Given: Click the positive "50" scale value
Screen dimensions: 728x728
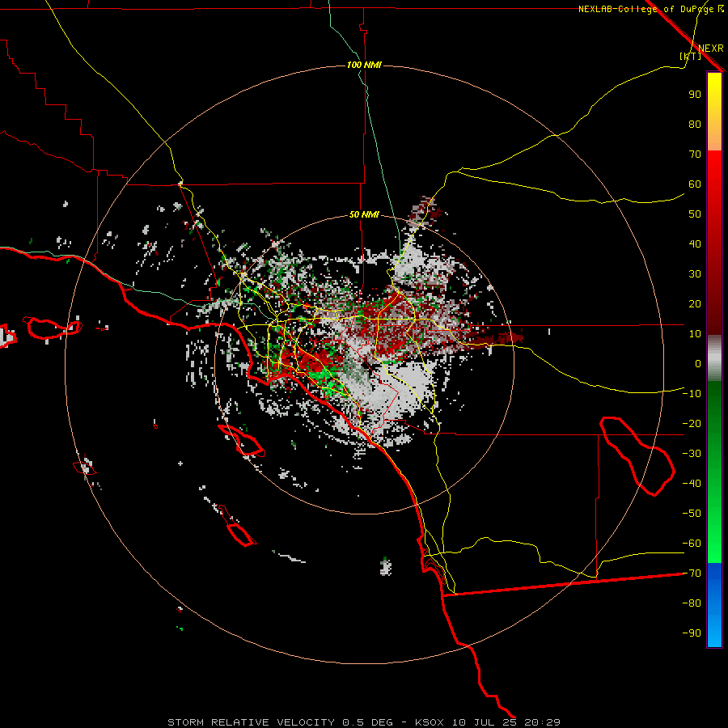Looking at the screenshot, I should click(x=695, y=214).
